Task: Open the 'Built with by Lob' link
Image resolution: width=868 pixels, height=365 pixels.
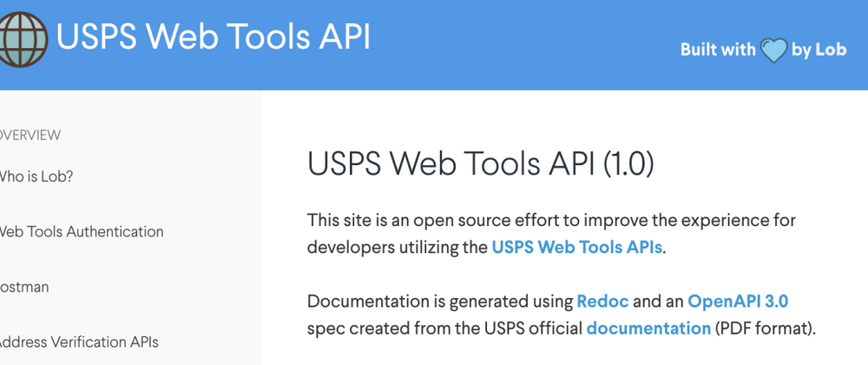Action: [763, 50]
